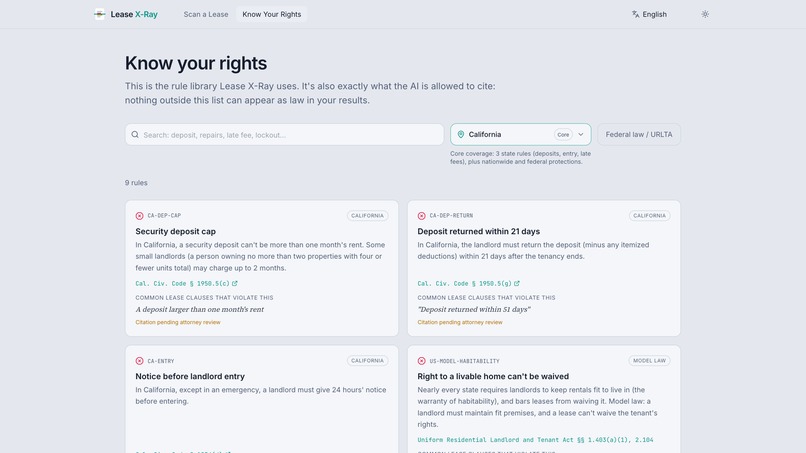Click the CA-DEP-CAP violation icon

(x=139, y=216)
